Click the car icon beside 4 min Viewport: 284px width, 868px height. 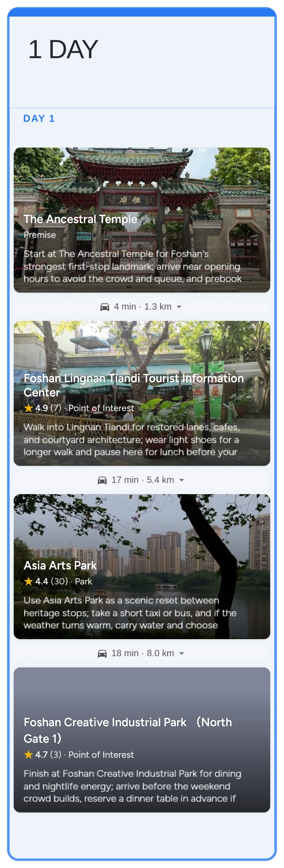[105, 307]
